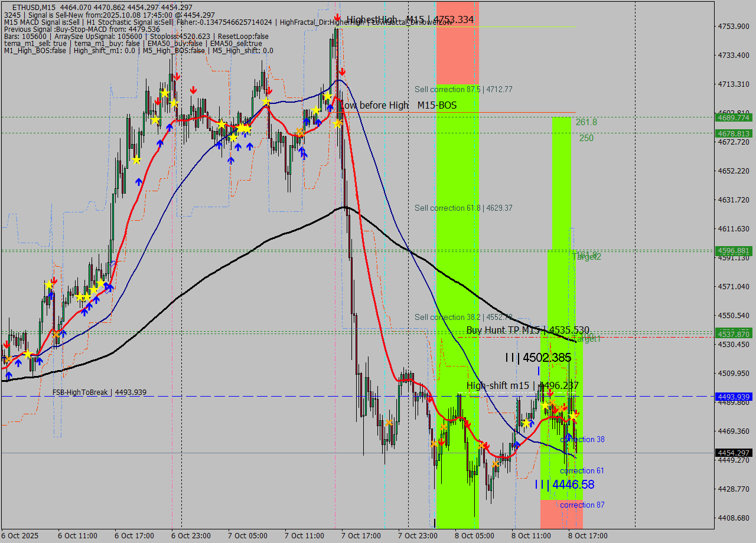Click the Low before High M15-BOS label
Screen dimensions: 756x543
[x=398, y=105]
